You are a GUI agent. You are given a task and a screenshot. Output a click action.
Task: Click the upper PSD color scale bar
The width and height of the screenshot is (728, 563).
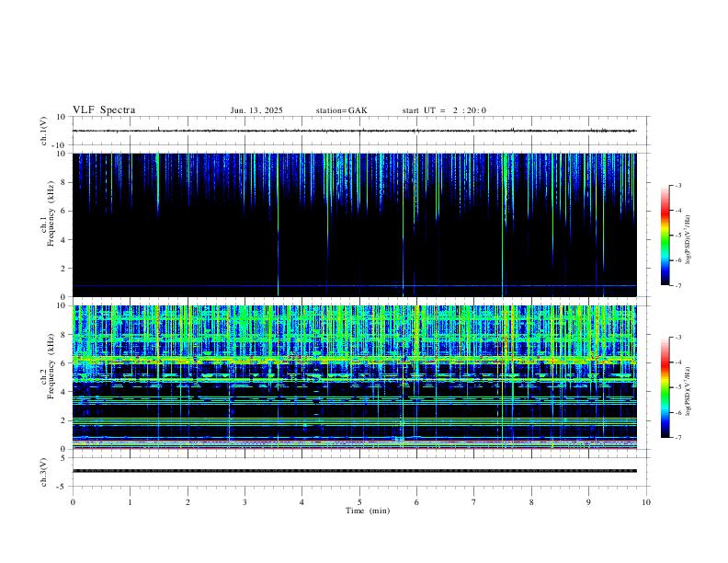[665, 236]
